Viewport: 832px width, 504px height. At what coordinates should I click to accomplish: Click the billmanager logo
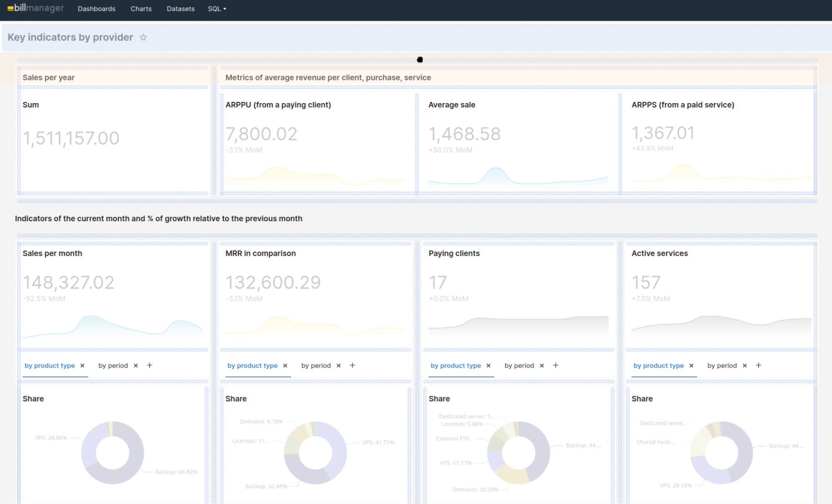[x=35, y=8]
